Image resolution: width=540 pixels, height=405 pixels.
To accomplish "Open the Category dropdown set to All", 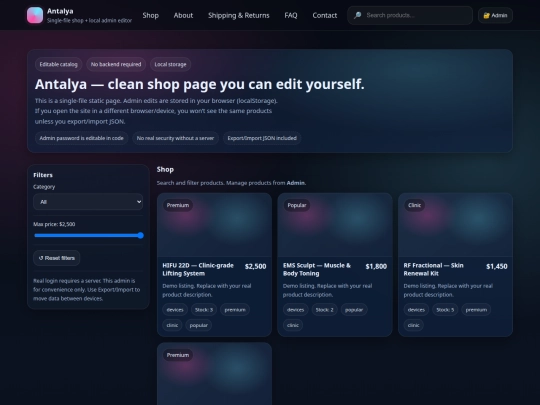I will click(88, 202).
